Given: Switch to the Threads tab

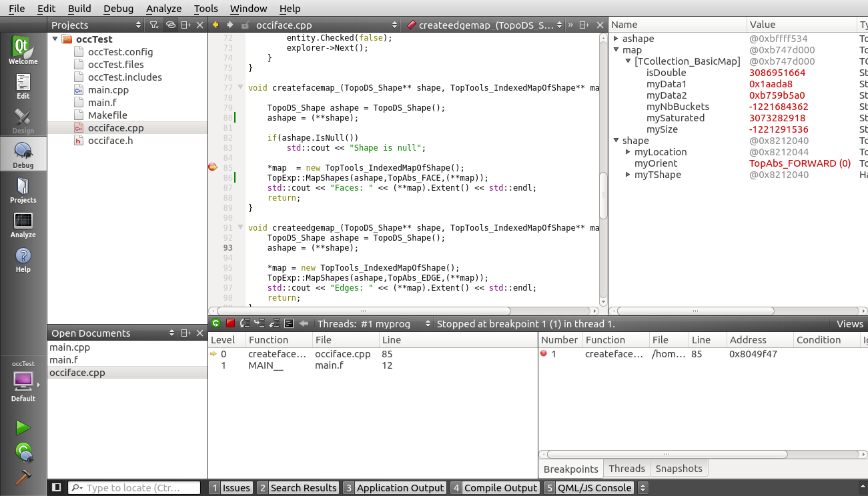Looking at the screenshot, I should pyautogui.click(x=626, y=469).
